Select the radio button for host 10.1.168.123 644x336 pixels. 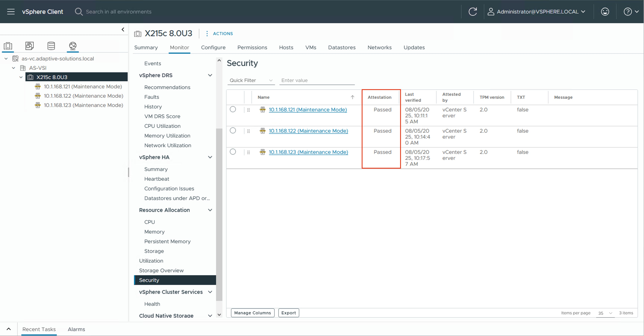tap(233, 152)
